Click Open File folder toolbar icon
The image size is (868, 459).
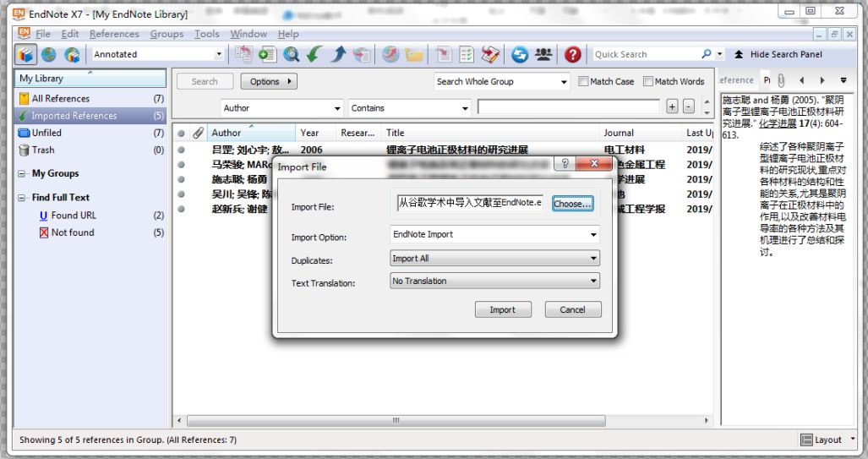coord(414,54)
